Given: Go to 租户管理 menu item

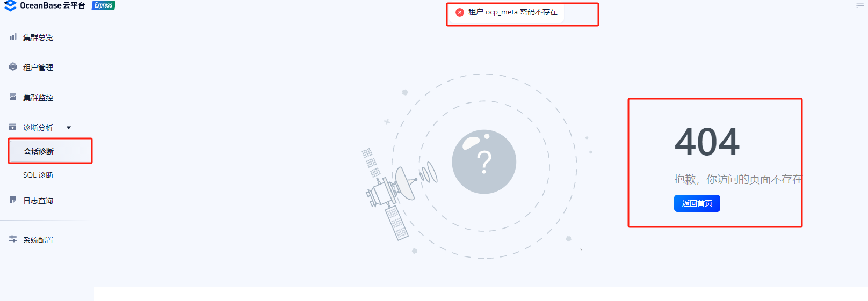Looking at the screenshot, I should point(38,68).
